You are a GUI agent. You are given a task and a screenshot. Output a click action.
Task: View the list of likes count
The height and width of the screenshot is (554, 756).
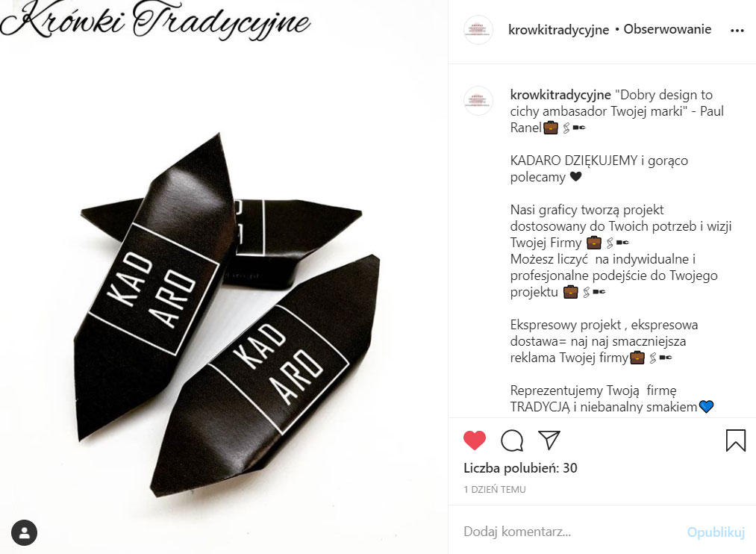[520, 467]
